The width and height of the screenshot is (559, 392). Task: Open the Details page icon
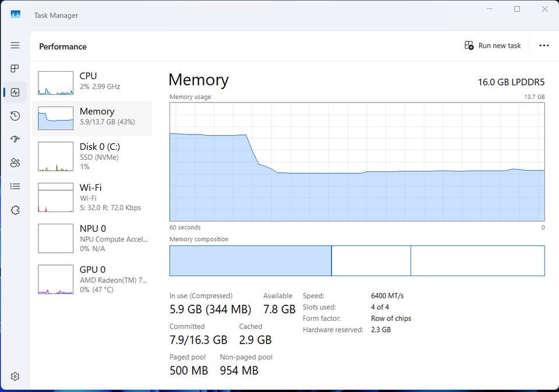(x=15, y=186)
